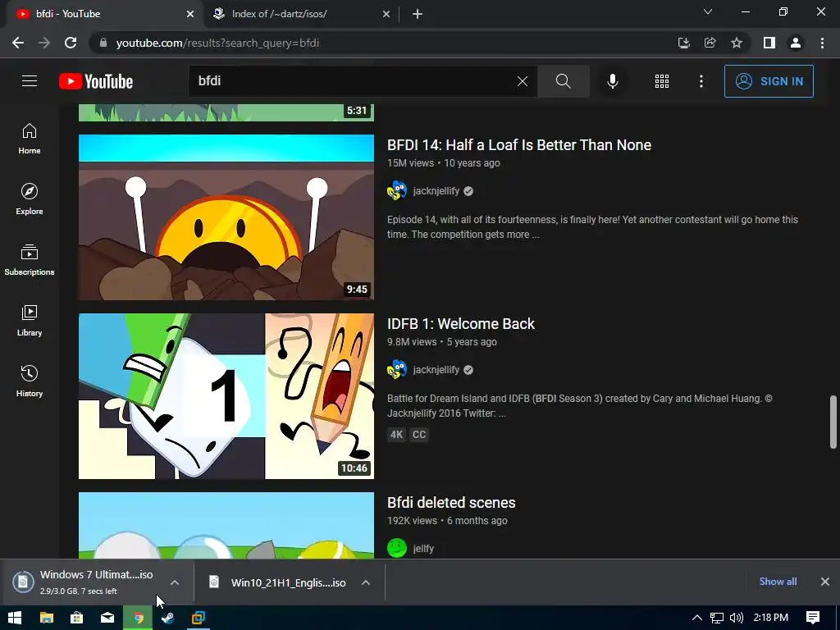Click the SIGN IN button
Image resolution: width=840 pixels, height=630 pixels.
tap(769, 81)
